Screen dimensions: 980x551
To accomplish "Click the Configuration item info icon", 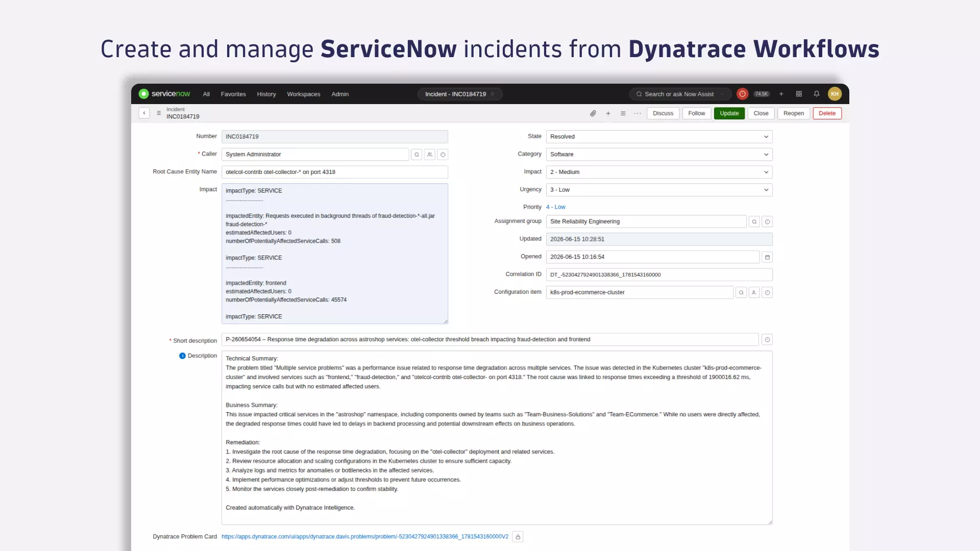I will pyautogui.click(x=767, y=292).
